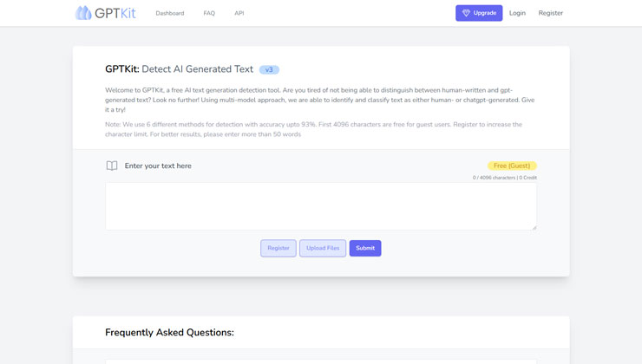Choose the Upload Files button

click(323, 248)
